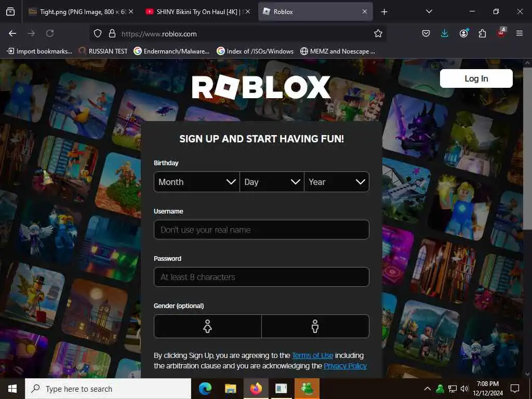The image size is (532, 399).
Task: Open Firefox View tab list icon
Action: (x=10, y=11)
